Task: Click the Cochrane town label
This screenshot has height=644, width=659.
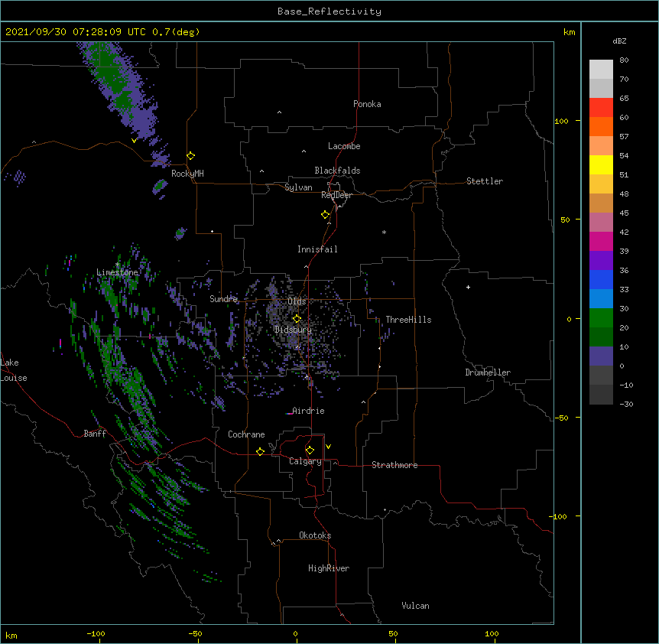Action: [x=246, y=434]
